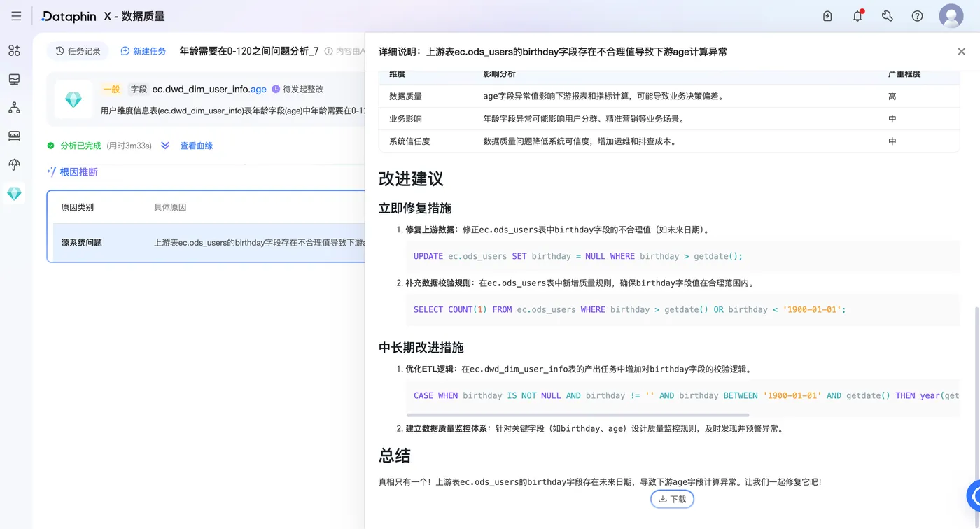Click the 查看血缘 lineage link
This screenshot has width=980, height=529.
tap(197, 146)
